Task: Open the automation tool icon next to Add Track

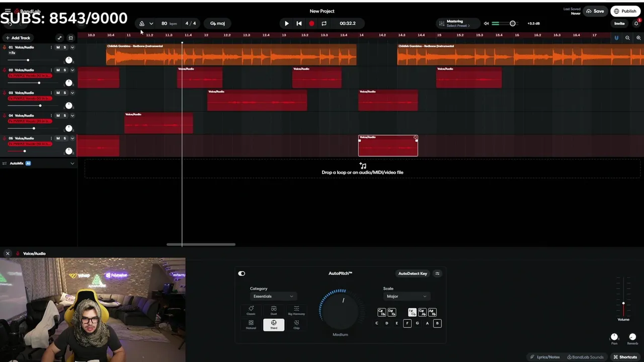Action: [59, 38]
